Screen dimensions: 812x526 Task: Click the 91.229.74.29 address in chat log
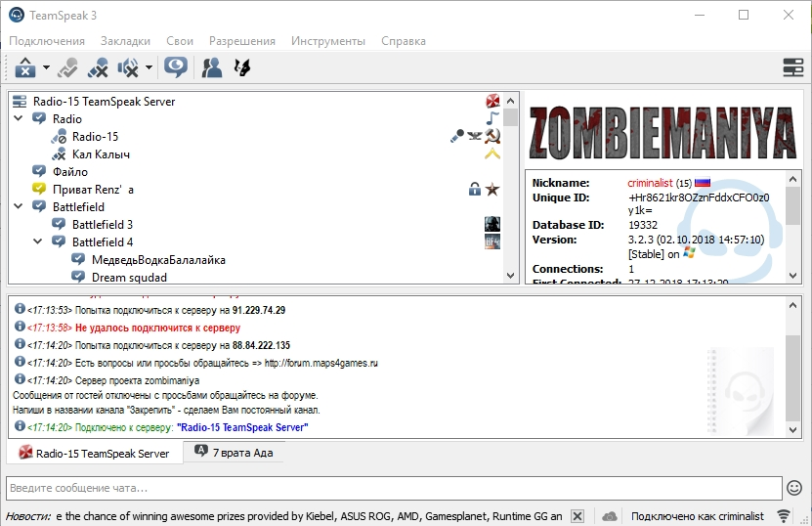pyautogui.click(x=258, y=310)
